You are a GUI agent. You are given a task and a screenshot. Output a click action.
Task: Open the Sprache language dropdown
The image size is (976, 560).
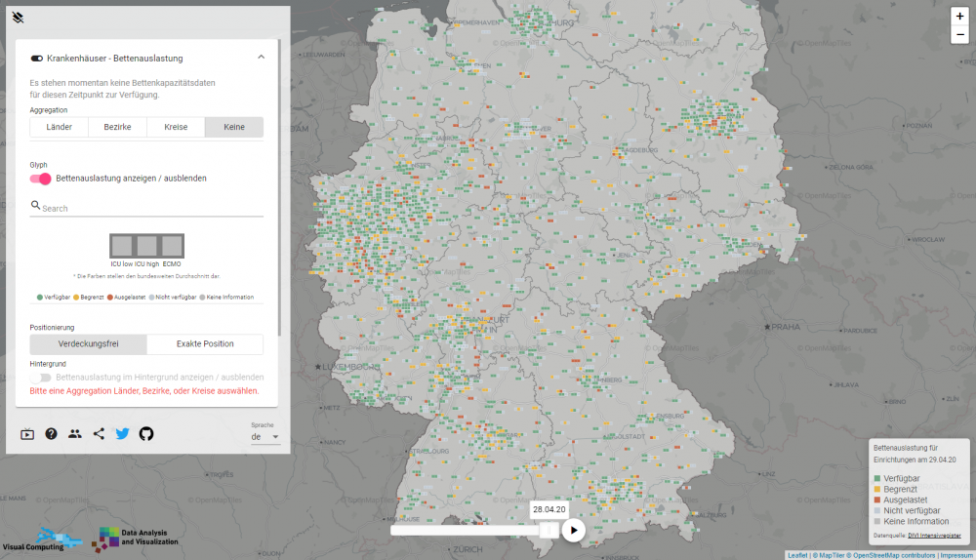coord(264,437)
